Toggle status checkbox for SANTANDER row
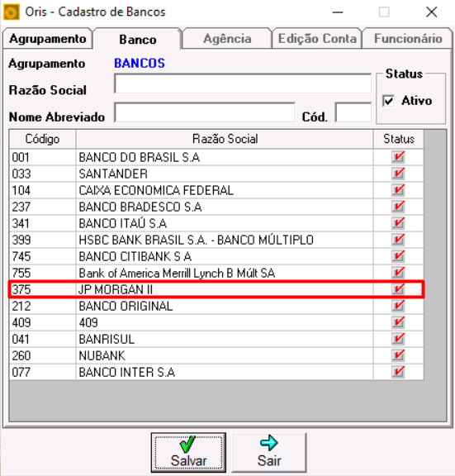 (398, 174)
